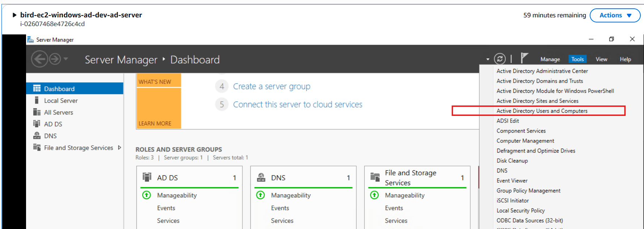Click AD DS Manageability status icon

click(147, 195)
